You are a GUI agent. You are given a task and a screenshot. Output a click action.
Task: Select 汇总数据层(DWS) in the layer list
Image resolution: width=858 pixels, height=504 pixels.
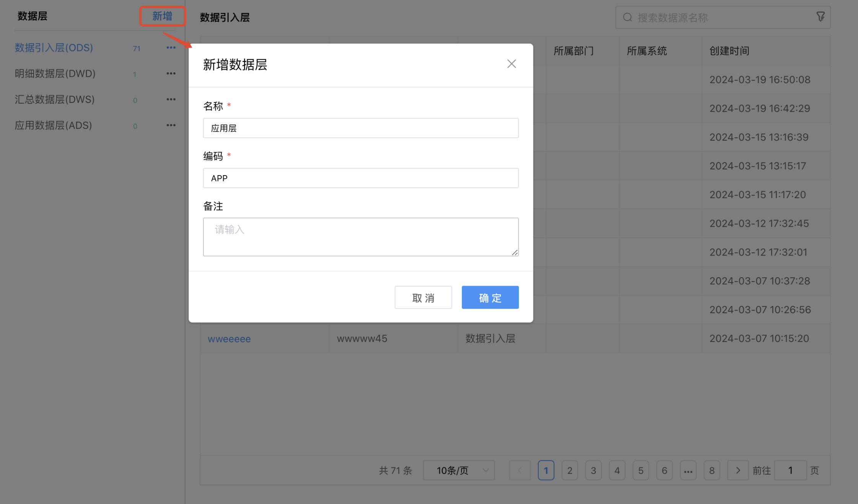[55, 99]
